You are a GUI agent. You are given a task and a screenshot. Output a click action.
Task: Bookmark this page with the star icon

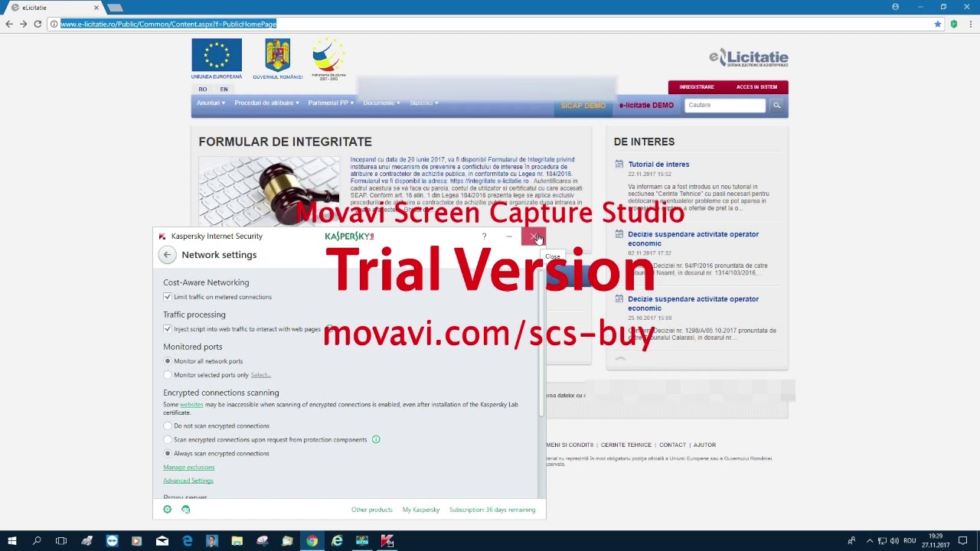[x=937, y=24]
